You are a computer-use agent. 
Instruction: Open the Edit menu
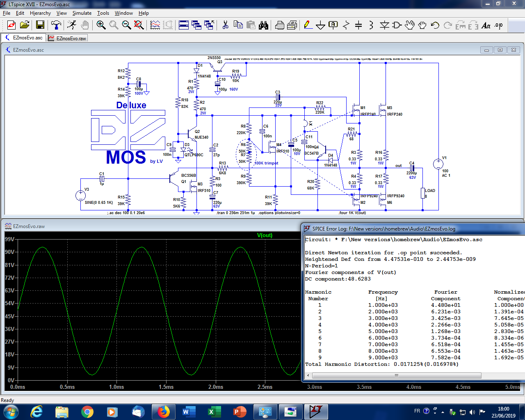coord(20,13)
